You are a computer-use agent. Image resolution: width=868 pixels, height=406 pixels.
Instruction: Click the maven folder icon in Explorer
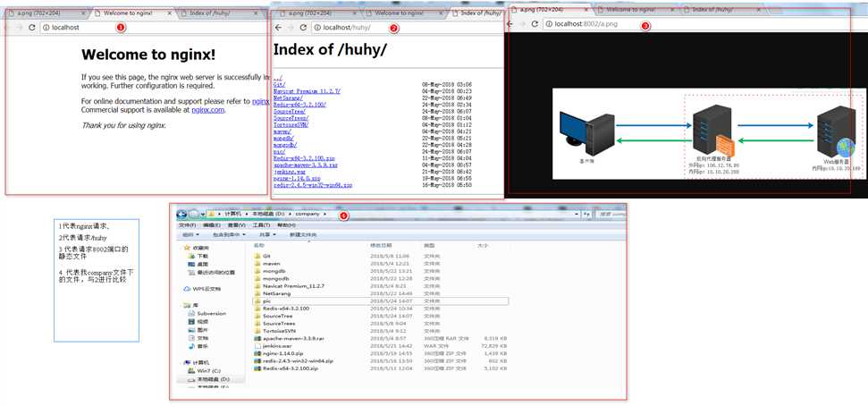pos(257,264)
